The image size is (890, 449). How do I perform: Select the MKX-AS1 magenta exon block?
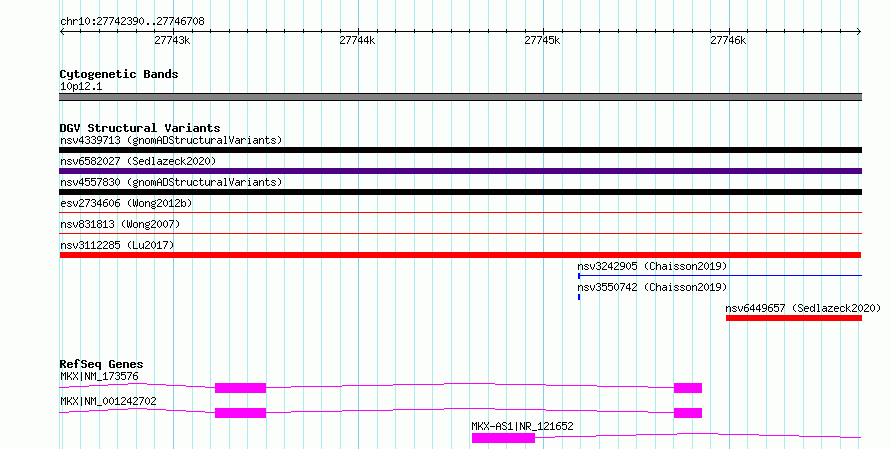click(503, 438)
